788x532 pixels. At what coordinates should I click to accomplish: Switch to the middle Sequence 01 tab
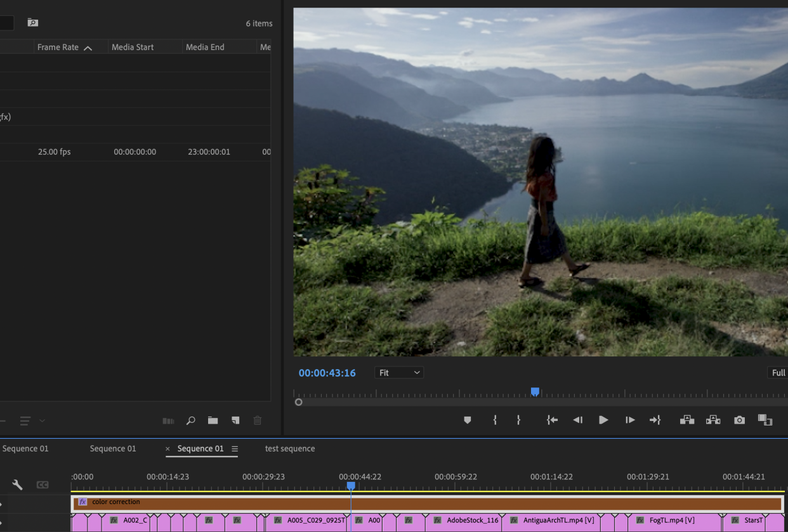click(113, 448)
